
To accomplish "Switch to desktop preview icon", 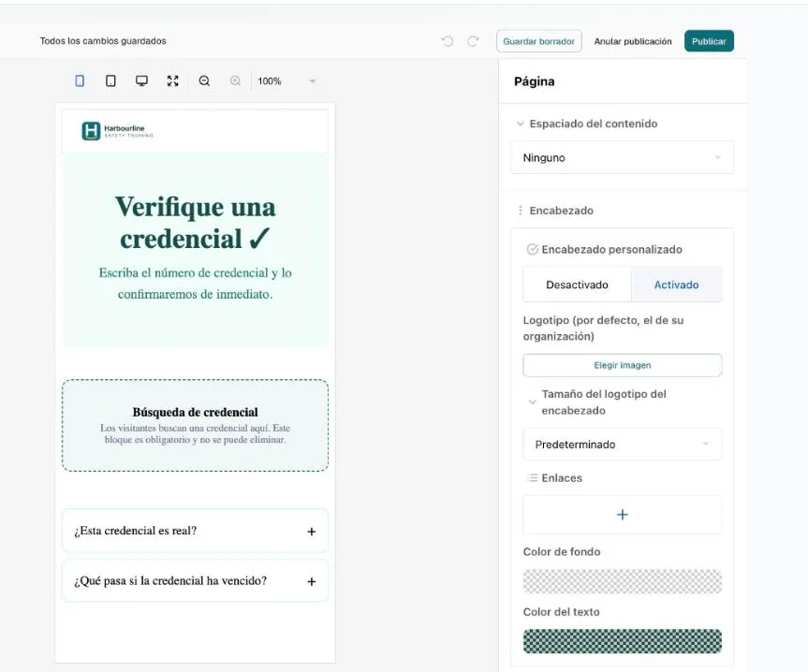I will point(141,80).
